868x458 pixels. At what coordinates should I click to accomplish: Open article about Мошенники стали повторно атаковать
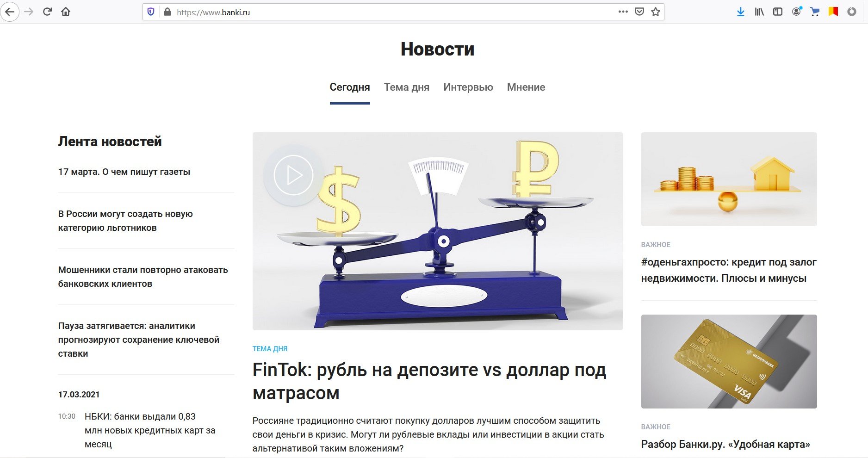(143, 277)
